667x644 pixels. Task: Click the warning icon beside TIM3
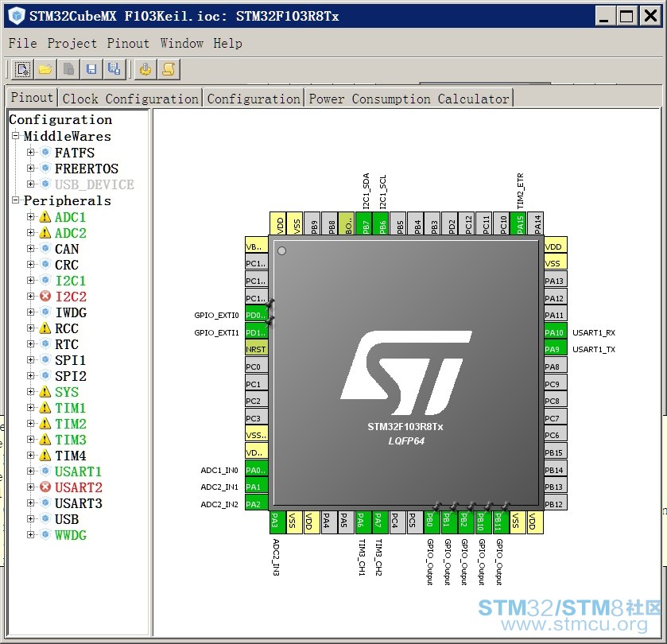[45, 440]
